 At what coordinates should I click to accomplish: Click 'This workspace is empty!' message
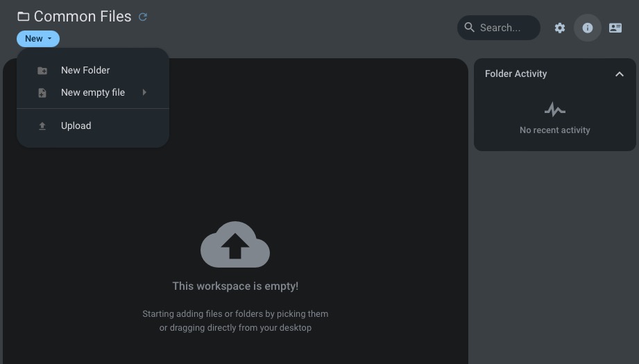235,286
